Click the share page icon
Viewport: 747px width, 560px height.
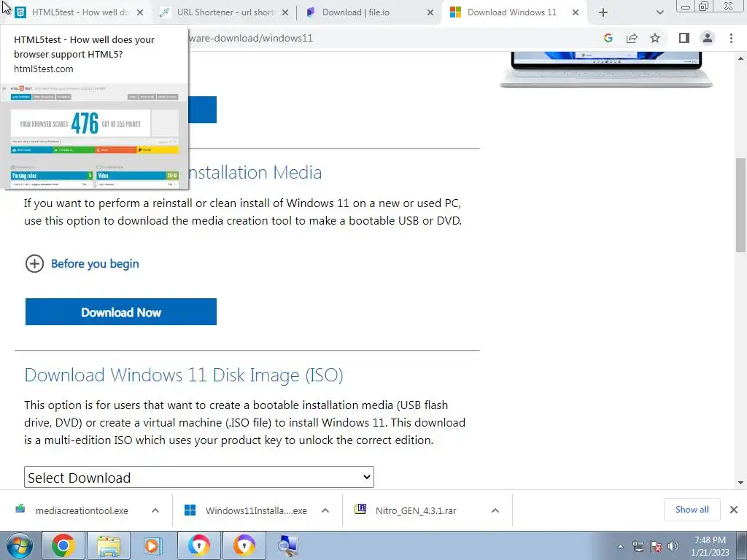[632, 38]
